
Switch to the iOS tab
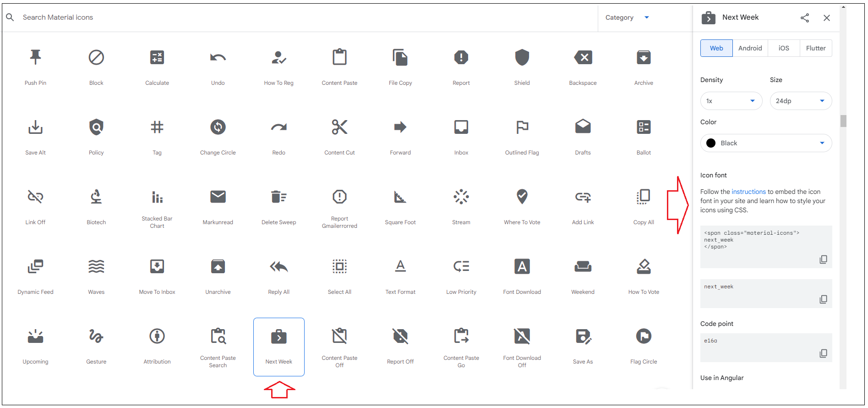(784, 48)
